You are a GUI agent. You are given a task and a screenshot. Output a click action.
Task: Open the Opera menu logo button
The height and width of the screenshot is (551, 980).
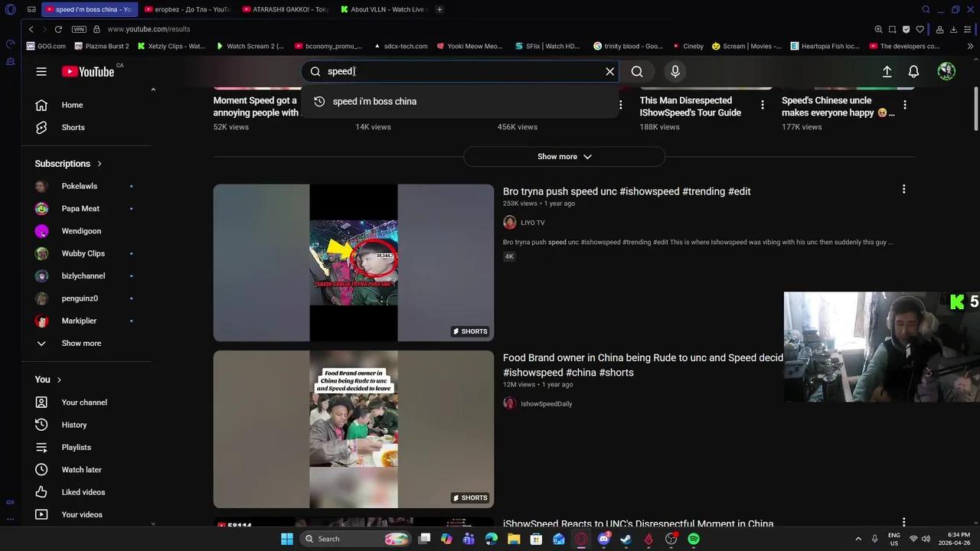pyautogui.click(x=10, y=9)
